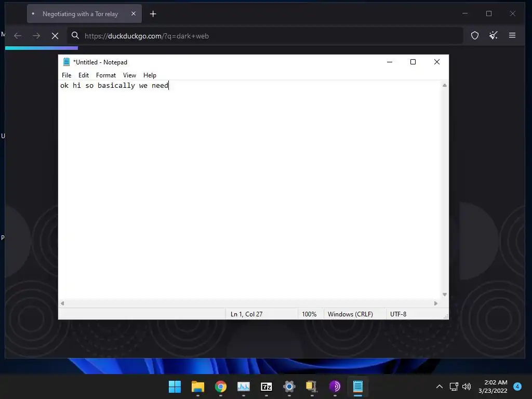
Task: Maximize the Notepad window
Action: (x=413, y=62)
